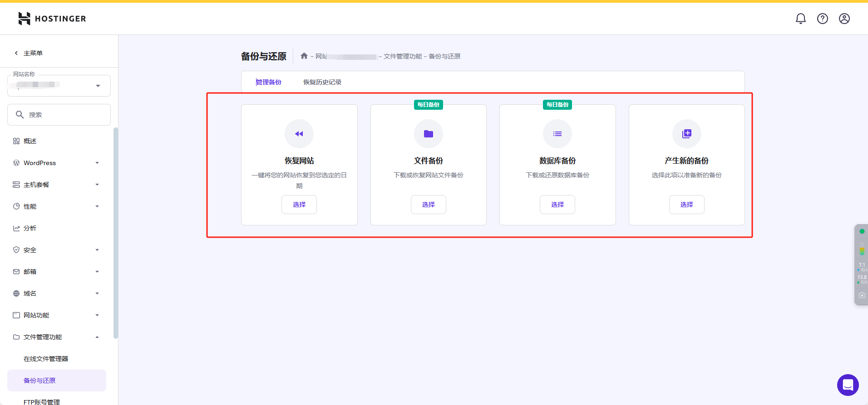Image resolution: width=868 pixels, height=405 pixels.
Task: Click the 网站功能 window icon
Action: tap(16, 315)
